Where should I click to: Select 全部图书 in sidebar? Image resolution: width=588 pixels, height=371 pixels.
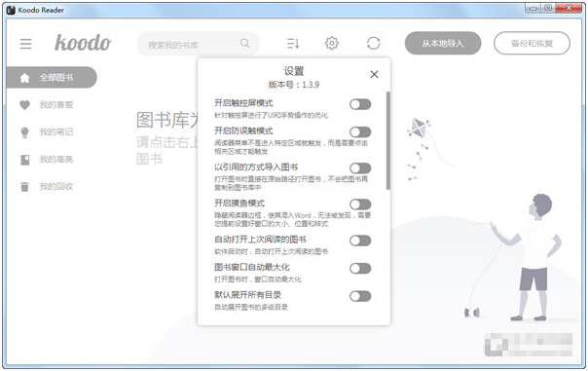(52, 78)
